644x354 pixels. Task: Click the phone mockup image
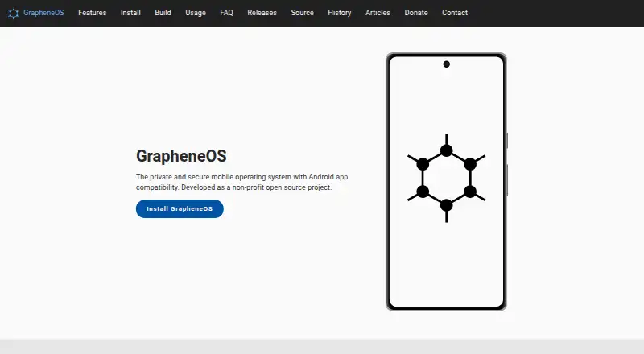[447, 182]
